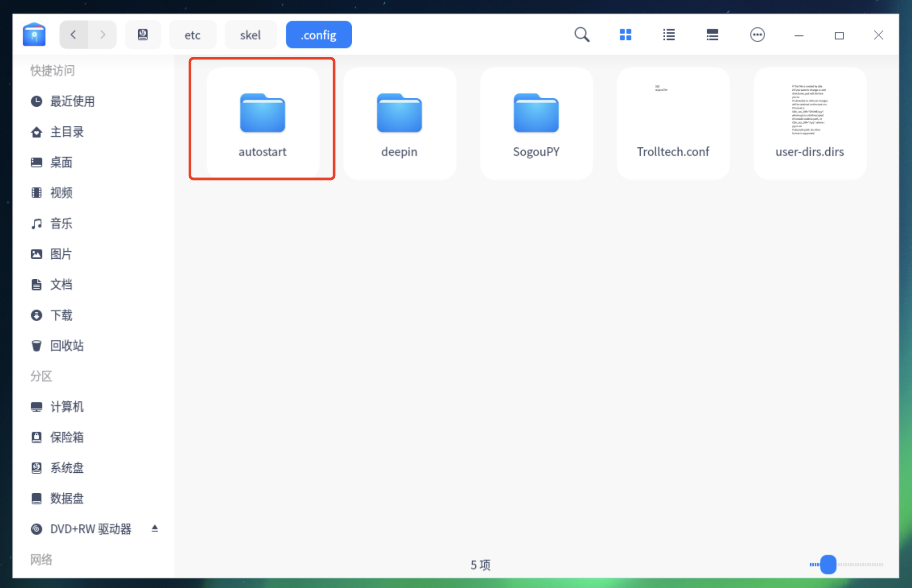Select the SogouPY folder
Image resolution: width=912 pixels, height=588 pixels.
536,123
